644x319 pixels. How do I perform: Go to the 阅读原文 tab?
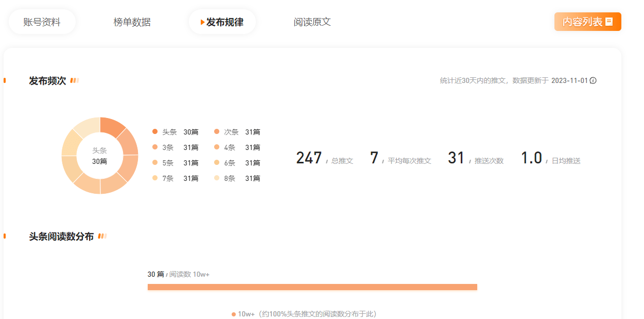312,22
